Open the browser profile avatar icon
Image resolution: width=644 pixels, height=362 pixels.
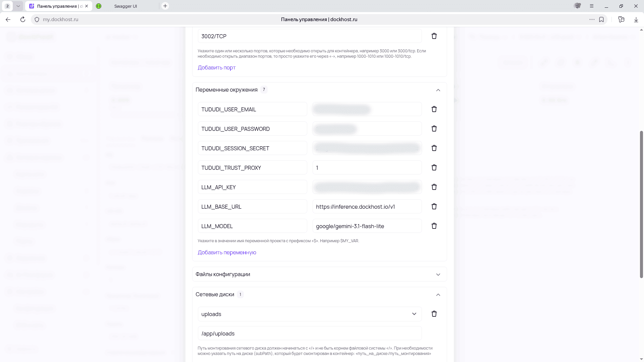pos(577,6)
